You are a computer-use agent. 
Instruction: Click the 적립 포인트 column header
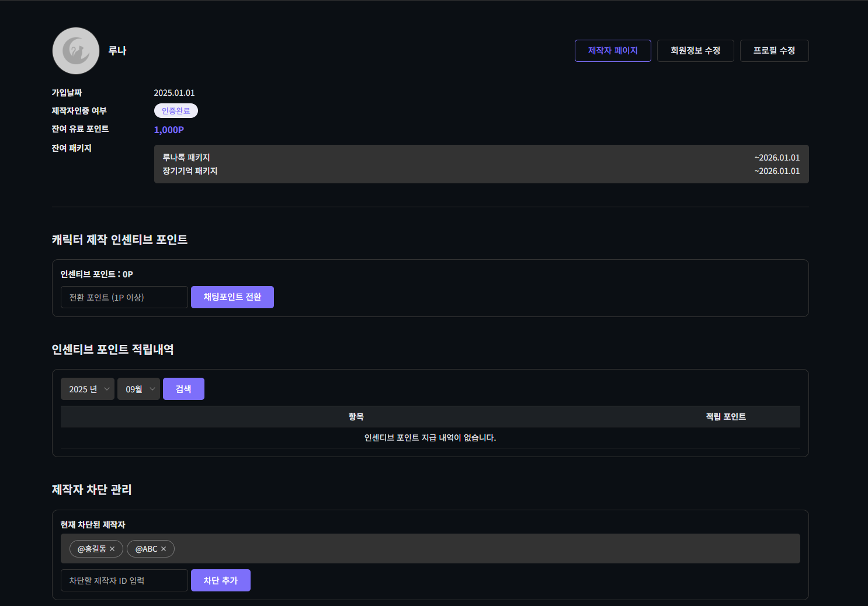coord(725,416)
